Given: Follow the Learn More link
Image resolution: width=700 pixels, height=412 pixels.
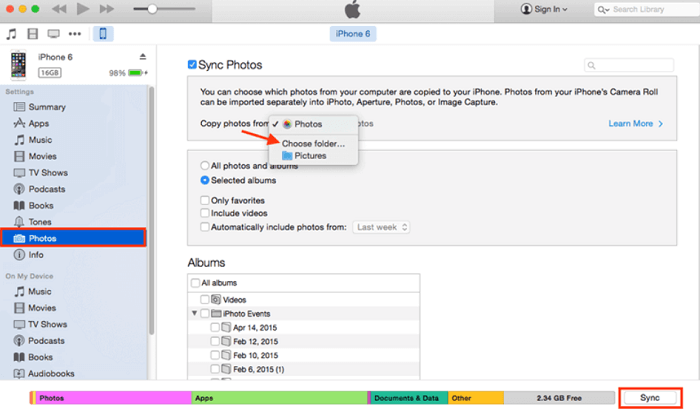Looking at the screenshot, I should [x=635, y=124].
